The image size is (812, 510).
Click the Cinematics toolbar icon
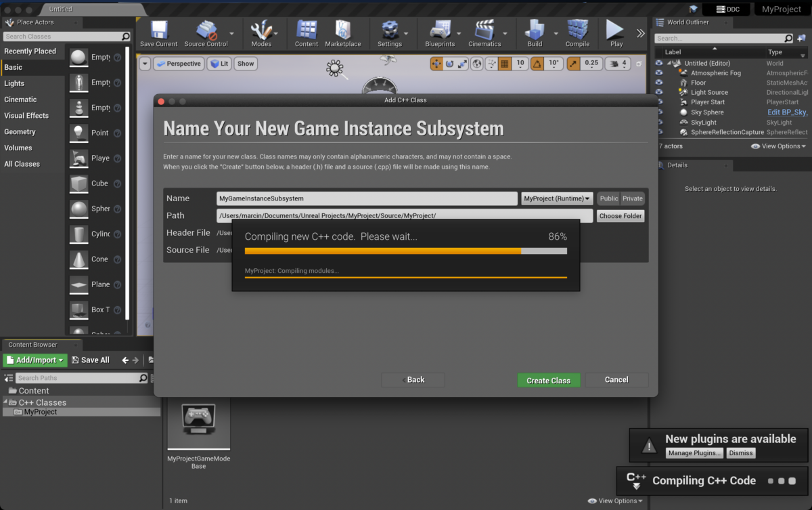[484, 34]
